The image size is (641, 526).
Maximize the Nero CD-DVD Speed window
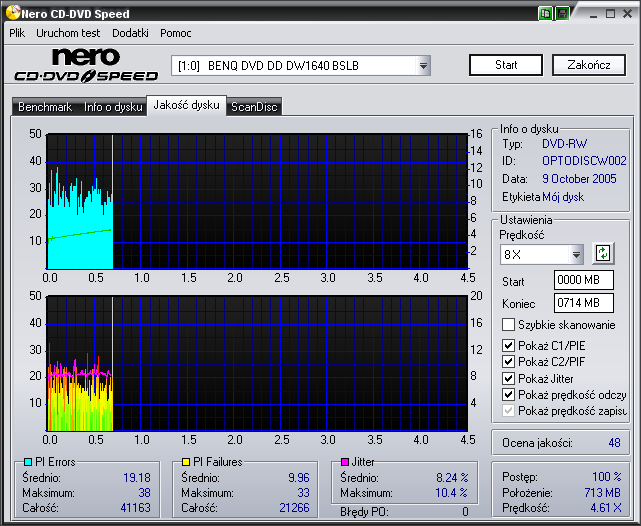(610, 14)
